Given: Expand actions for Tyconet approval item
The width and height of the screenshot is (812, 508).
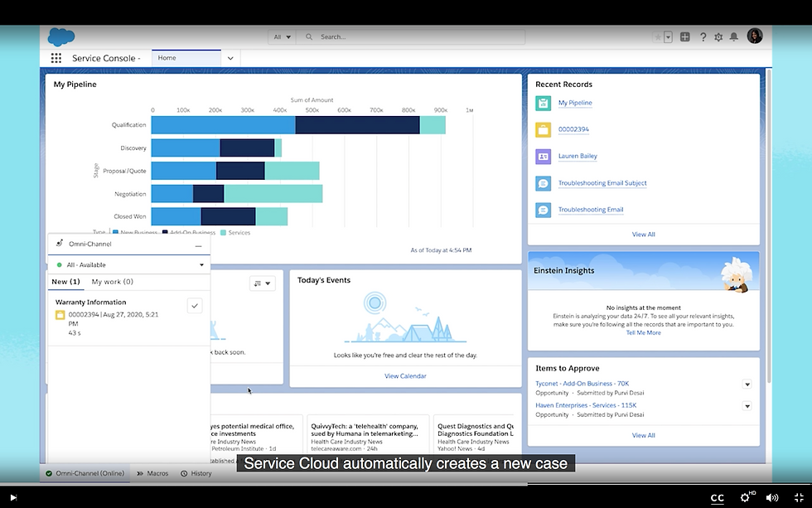Looking at the screenshot, I should click(x=747, y=385).
